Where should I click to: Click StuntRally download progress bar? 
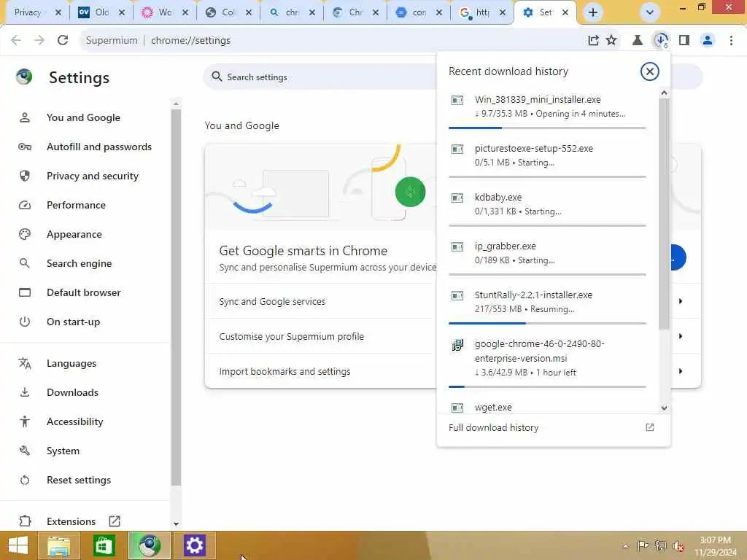547,323
